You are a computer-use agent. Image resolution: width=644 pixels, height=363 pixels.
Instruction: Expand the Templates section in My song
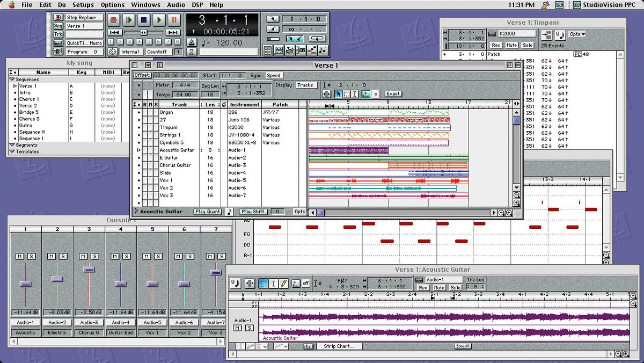[x=12, y=151]
